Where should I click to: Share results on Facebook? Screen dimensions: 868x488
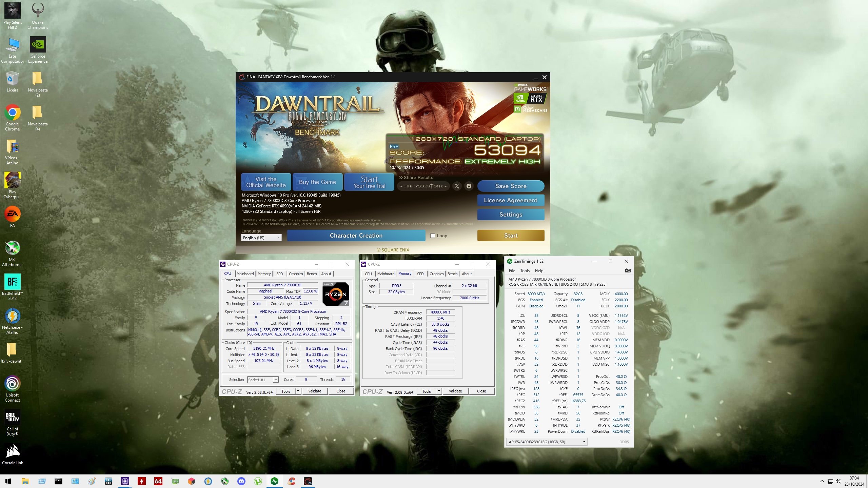[469, 186]
